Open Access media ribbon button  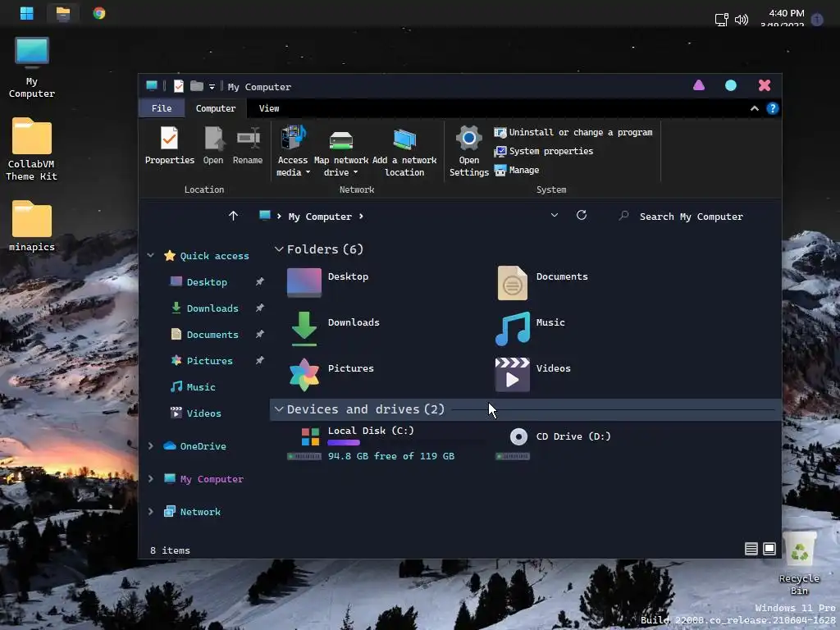click(x=293, y=151)
